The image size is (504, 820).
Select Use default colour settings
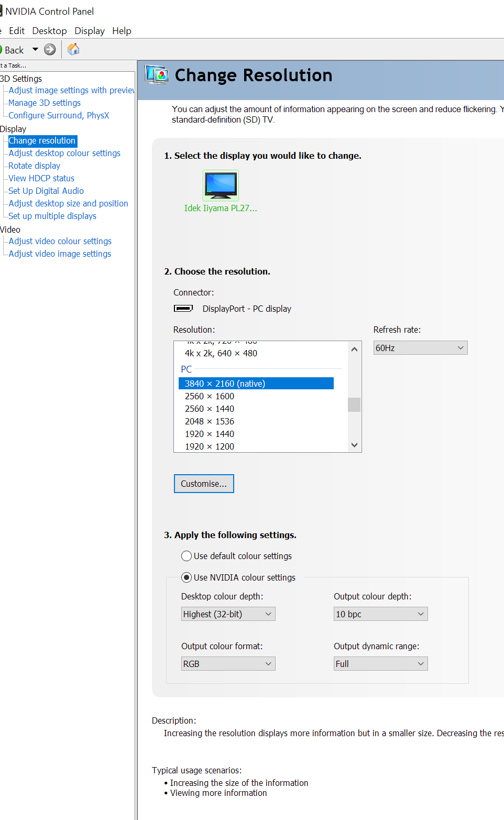(187, 556)
